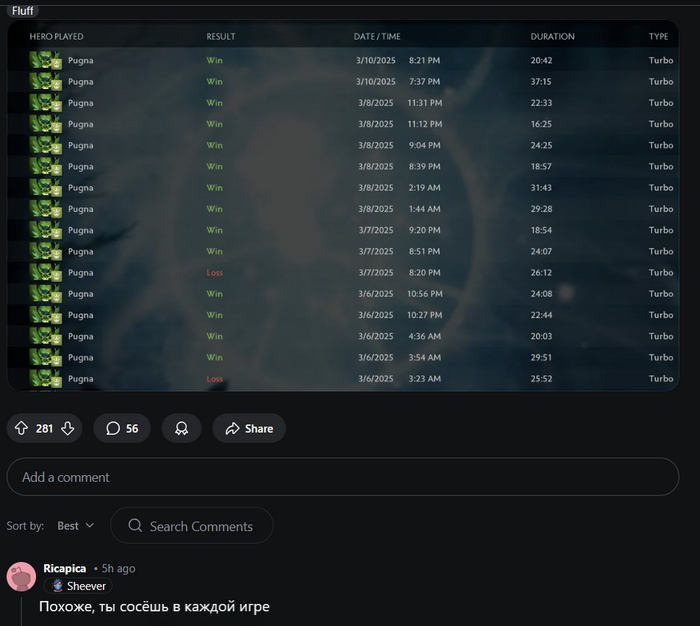Screen dimensions: 700x626
Task: Click the 31:43 duration value
Action: [541, 188]
